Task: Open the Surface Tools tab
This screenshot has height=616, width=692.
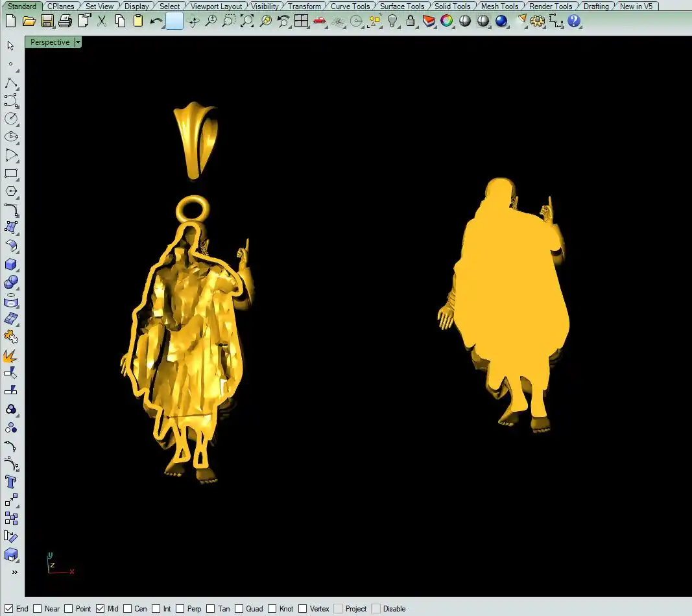Action: (402, 6)
